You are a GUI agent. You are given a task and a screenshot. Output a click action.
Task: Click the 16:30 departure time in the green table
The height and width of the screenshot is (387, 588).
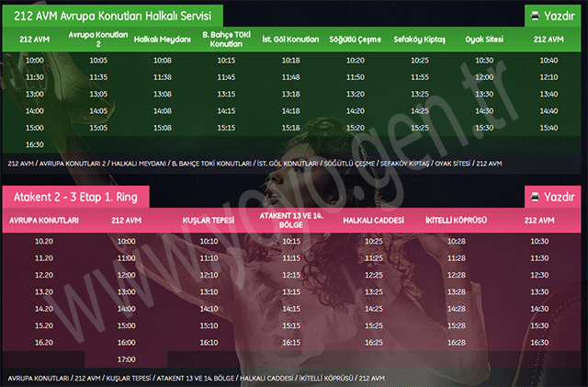[x=35, y=144]
